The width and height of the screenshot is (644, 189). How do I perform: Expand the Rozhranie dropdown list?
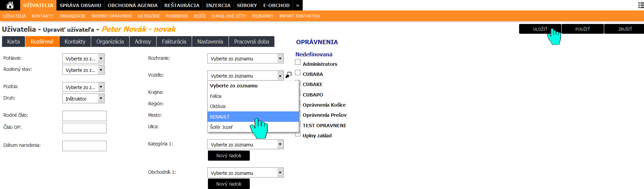click(245, 58)
